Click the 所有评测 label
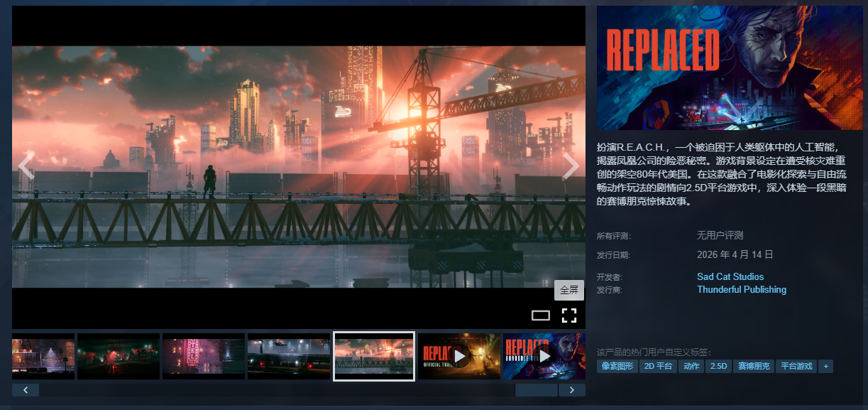The height and width of the screenshot is (410, 868). point(614,236)
